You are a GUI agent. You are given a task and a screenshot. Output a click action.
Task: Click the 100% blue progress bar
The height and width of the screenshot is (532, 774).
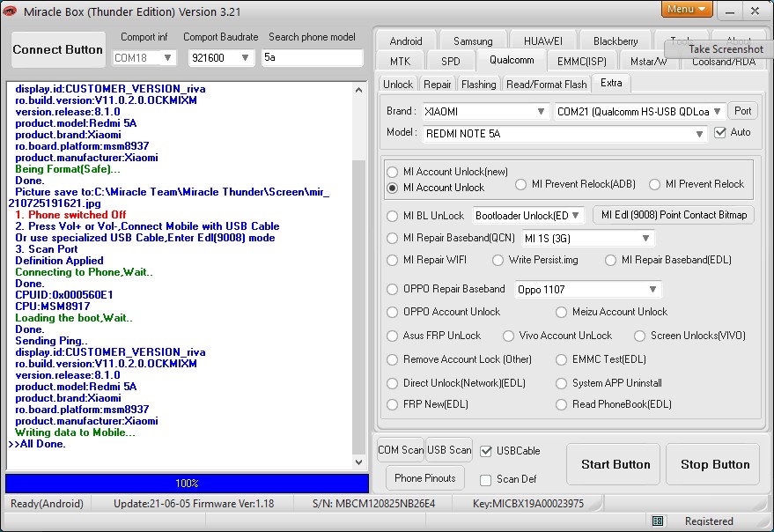point(187,484)
